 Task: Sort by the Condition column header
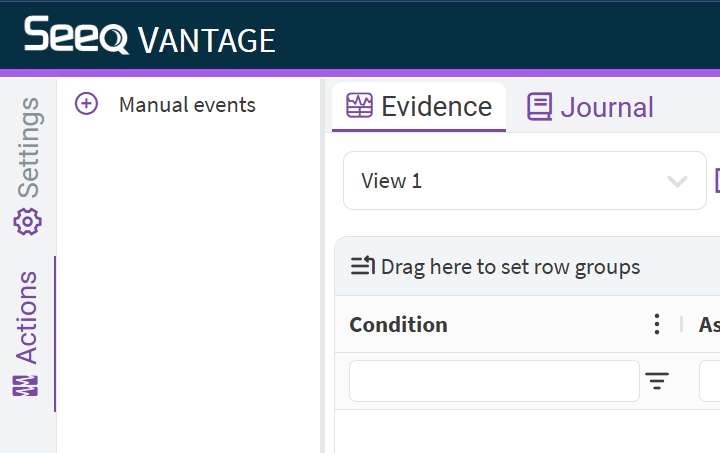coord(398,324)
